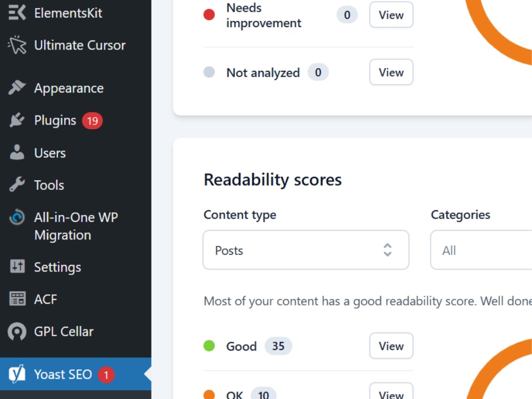The width and height of the screenshot is (532, 399).
Task: Click the OK count 10 badge
Action: click(263, 394)
